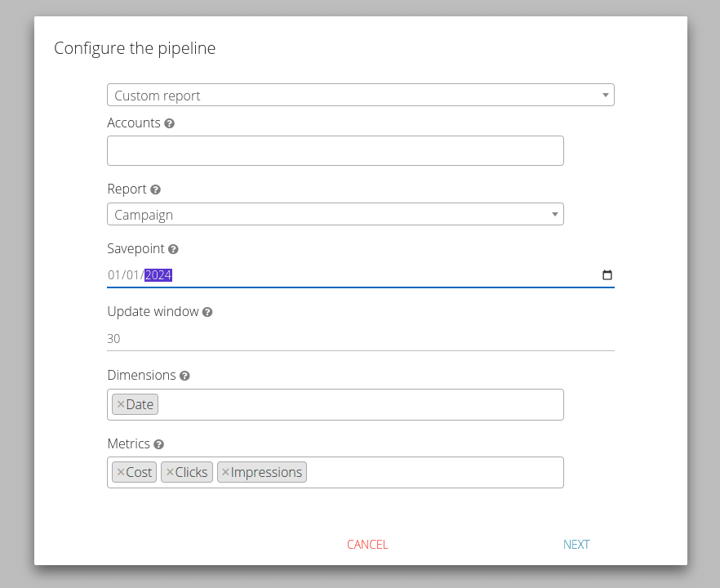Click empty space in the Metrics field
720x588 pixels.
coord(433,473)
